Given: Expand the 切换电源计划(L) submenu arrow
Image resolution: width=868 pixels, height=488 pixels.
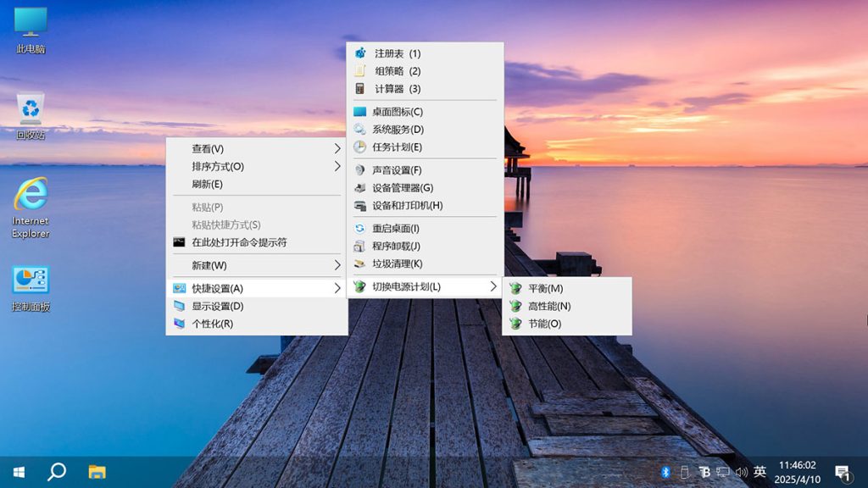Looking at the screenshot, I should pyautogui.click(x=493, y=286).
